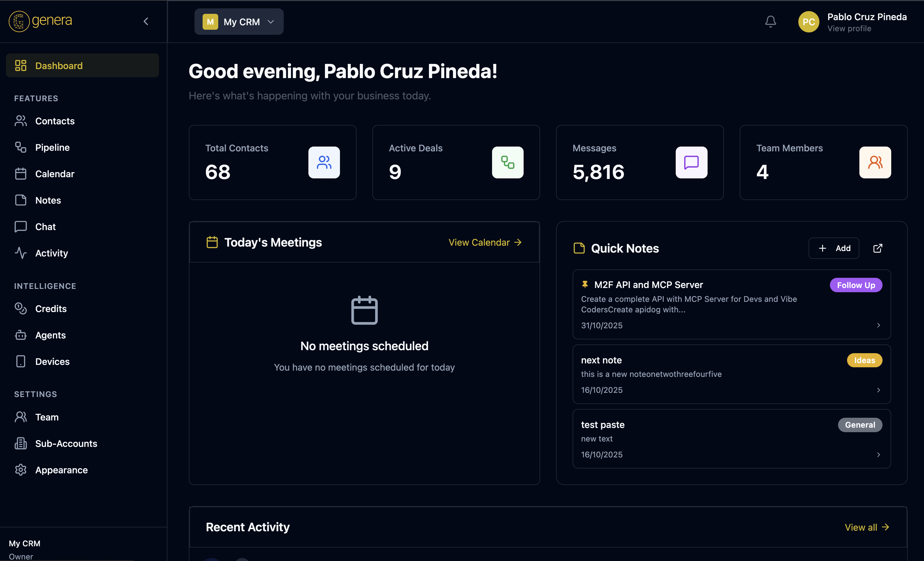
Task: Add a new quick note
Action: (x=834, y=248)
